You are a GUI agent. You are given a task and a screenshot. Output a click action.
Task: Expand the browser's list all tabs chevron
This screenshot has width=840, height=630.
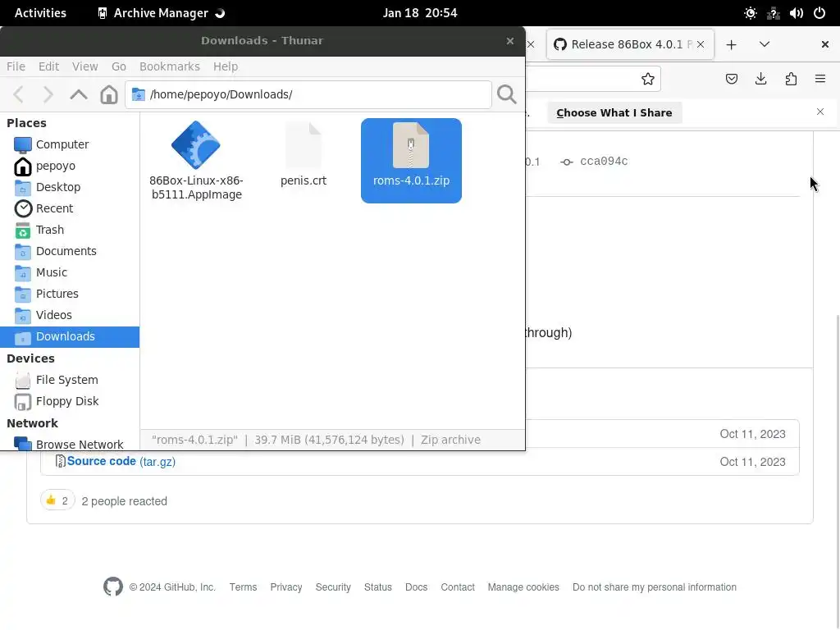tap(765, 44)
